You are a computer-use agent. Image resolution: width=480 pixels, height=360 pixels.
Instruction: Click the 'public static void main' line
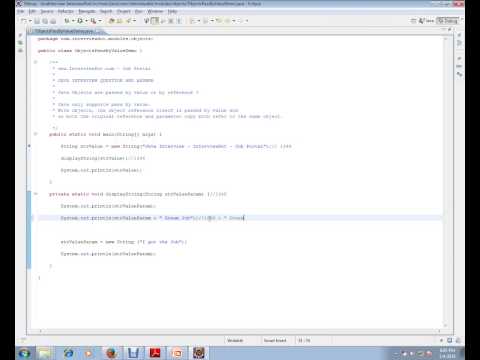[105, 134]
